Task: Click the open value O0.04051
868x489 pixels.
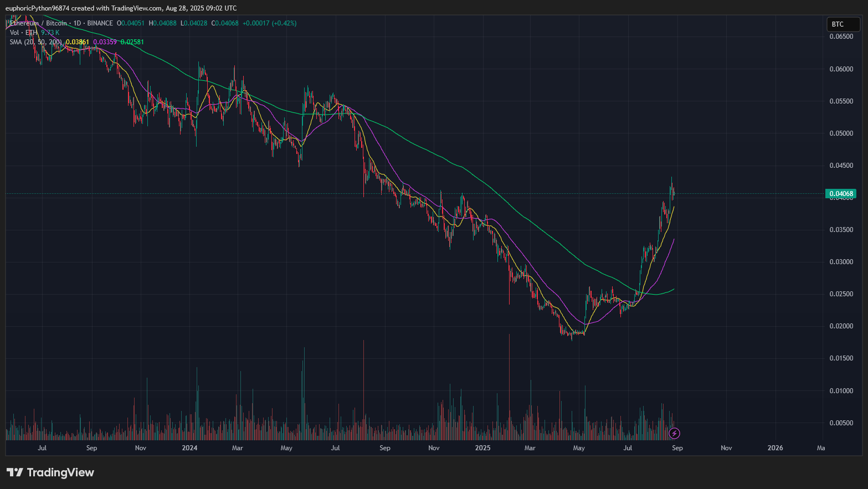Action: [131, 23]
